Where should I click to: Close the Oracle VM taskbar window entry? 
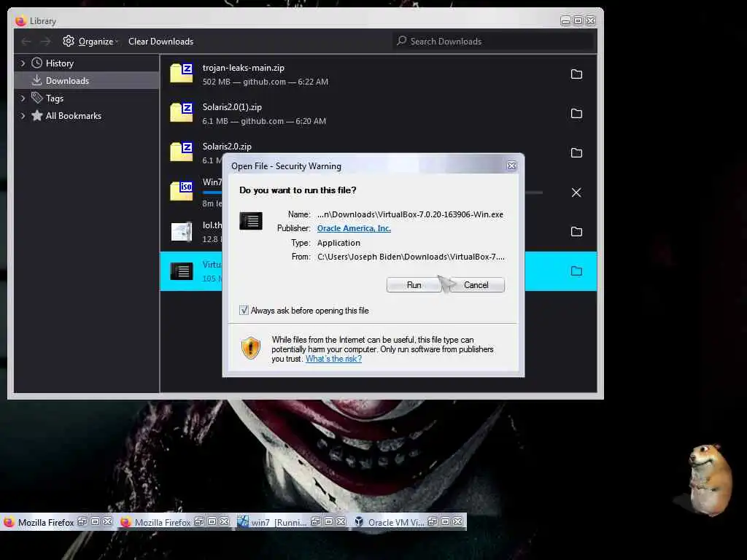pos(458,522)
